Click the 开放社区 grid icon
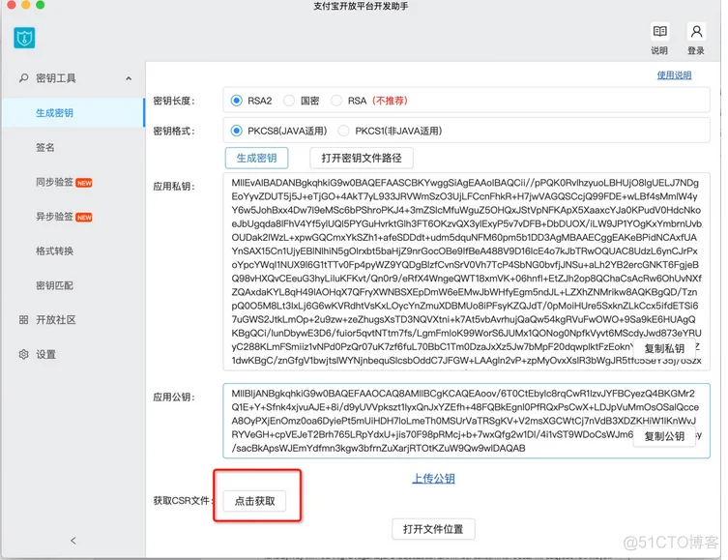Image resolution: width=728 pixels, height=560 pixels. tap(23, 320)
